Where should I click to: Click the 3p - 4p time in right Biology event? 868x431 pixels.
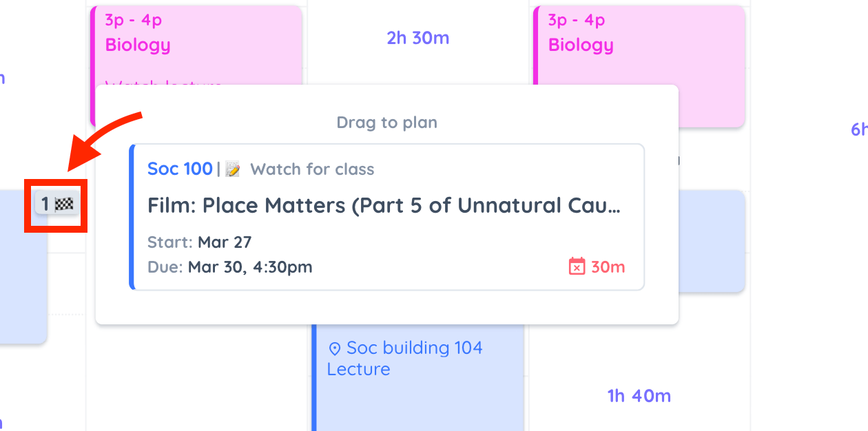click(576, 20)
